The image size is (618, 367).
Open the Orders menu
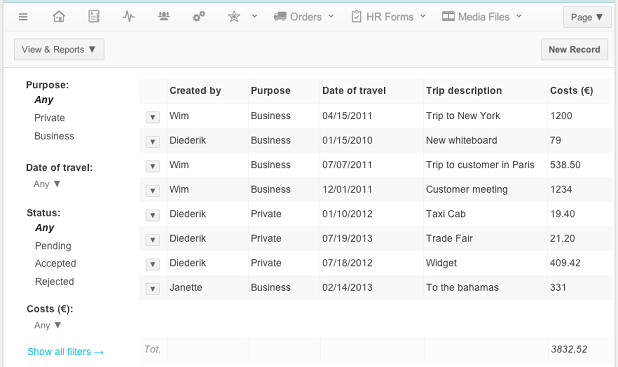tap(304, 17)
